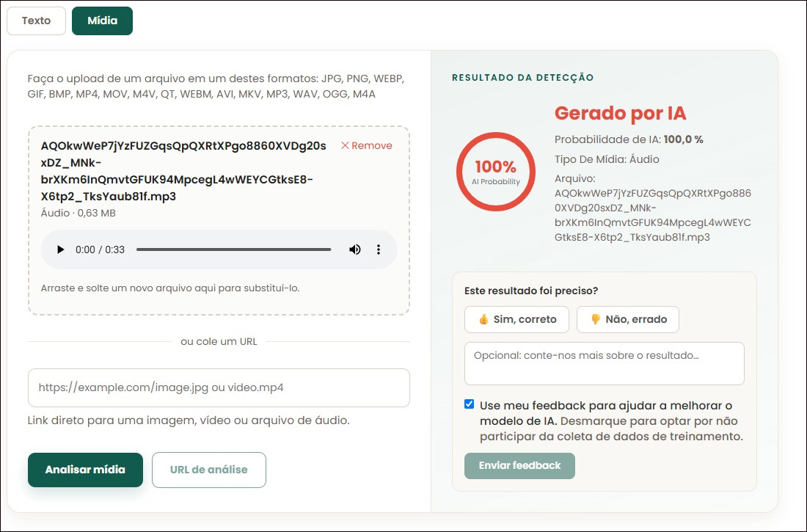Click the 'Gerado por IA' heading
The image size is (807, 532).
(x=620, y=113)
